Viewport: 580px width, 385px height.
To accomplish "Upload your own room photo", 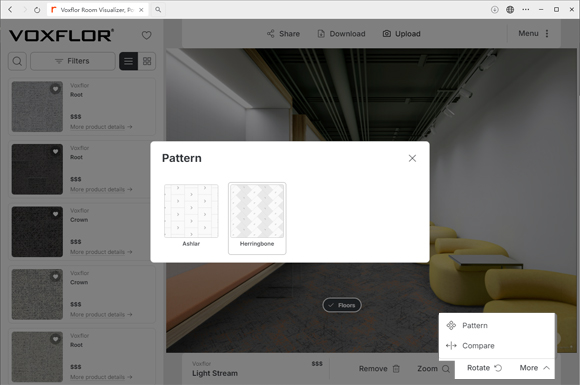I will (402, 34).
